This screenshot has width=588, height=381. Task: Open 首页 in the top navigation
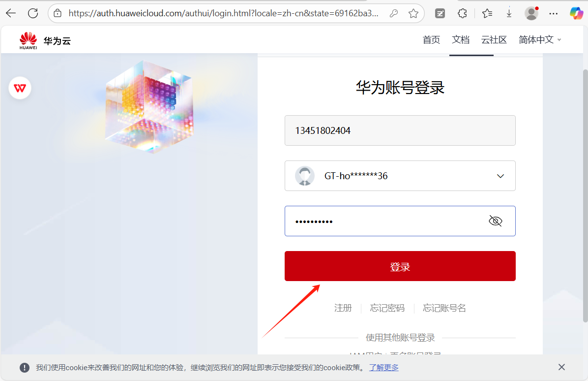(431, 40)
